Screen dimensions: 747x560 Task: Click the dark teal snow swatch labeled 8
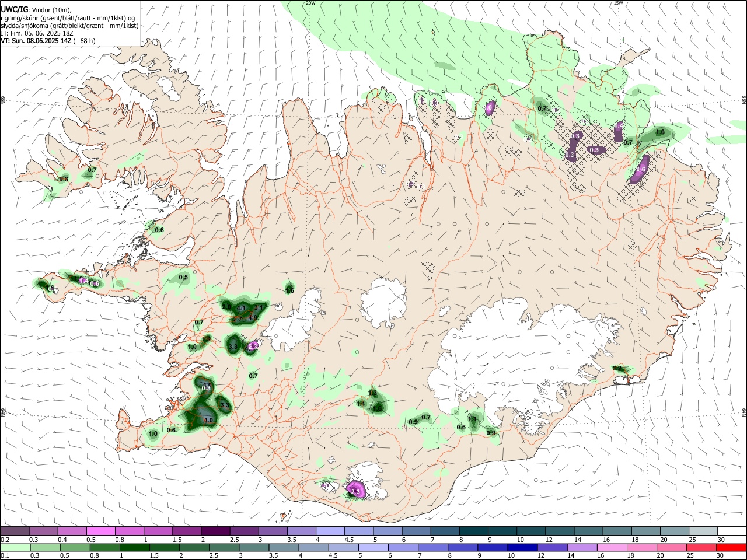pyautogui.click(x=473, y=531)
